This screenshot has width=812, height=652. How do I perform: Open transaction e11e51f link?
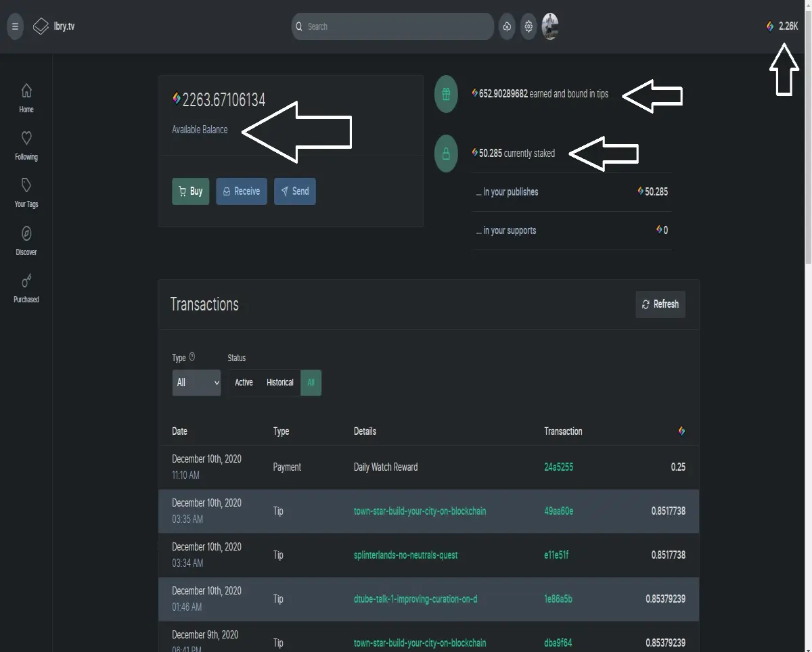[x=556, y=555]
